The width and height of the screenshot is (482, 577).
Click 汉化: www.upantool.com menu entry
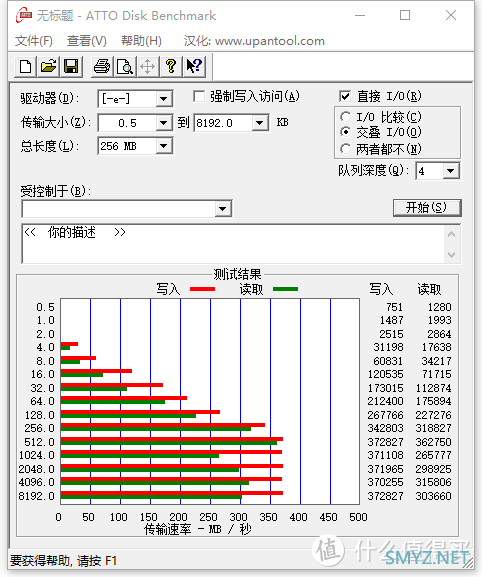[x=254, y=41]
